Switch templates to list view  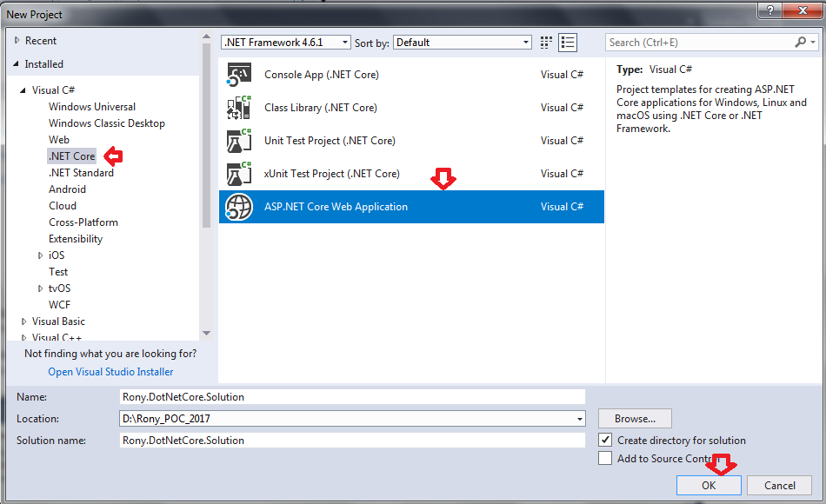tap(568, 43)
